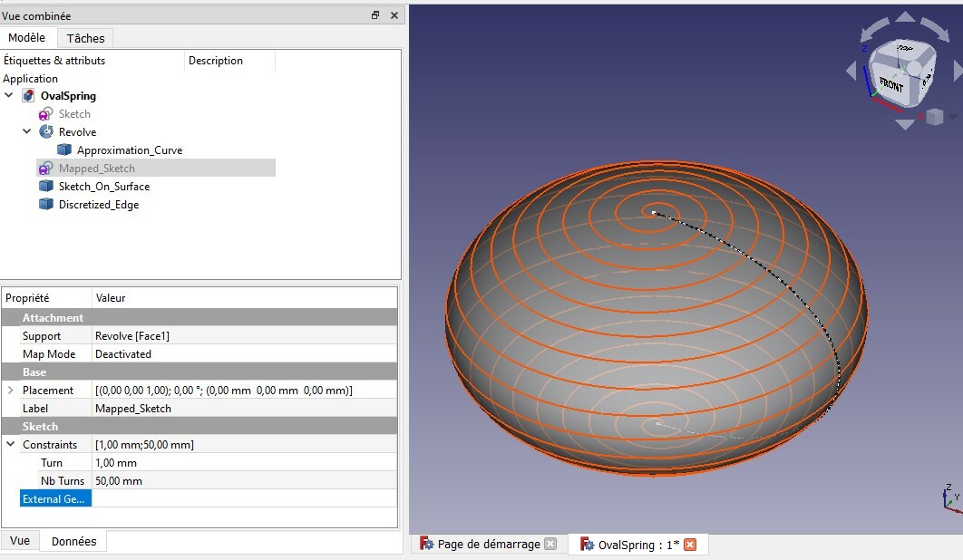Click the TOP face of the navigation cube
The height and width of the screenshot is (560, 963).
tap(903, 47)
